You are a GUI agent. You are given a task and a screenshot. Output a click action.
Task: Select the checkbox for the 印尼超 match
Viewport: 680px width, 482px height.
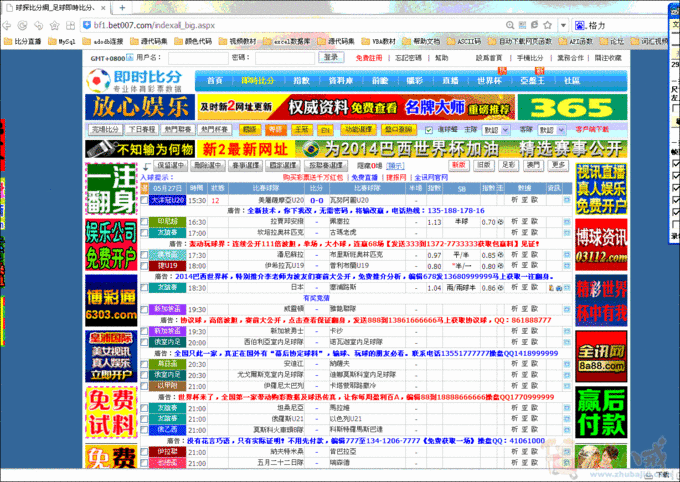pos(144,222)
